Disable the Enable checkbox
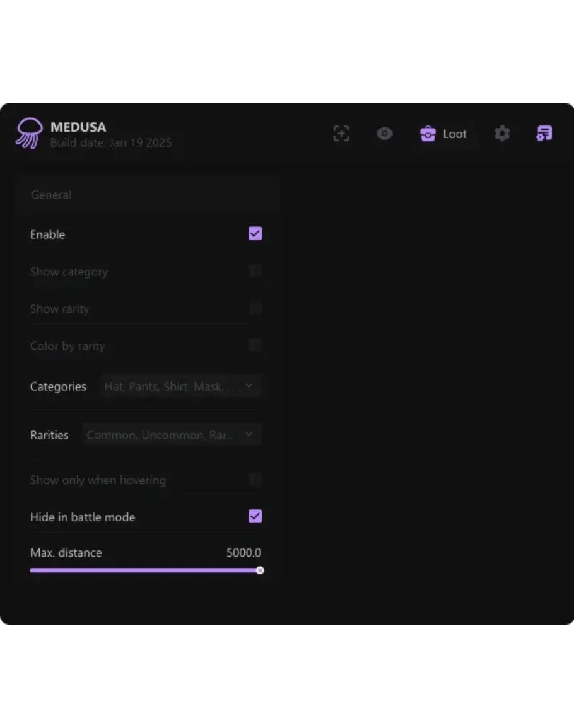The image size is (574, 728). coord(255,234)
